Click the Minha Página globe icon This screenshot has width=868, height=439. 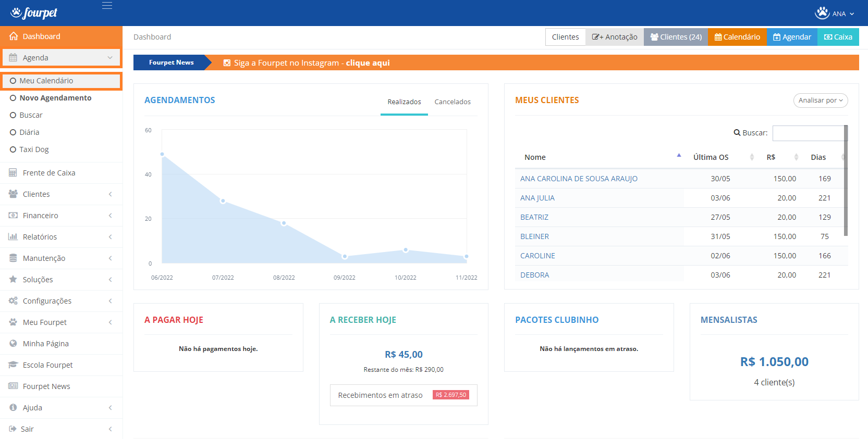pyautogui.click(x=13, y=344)
